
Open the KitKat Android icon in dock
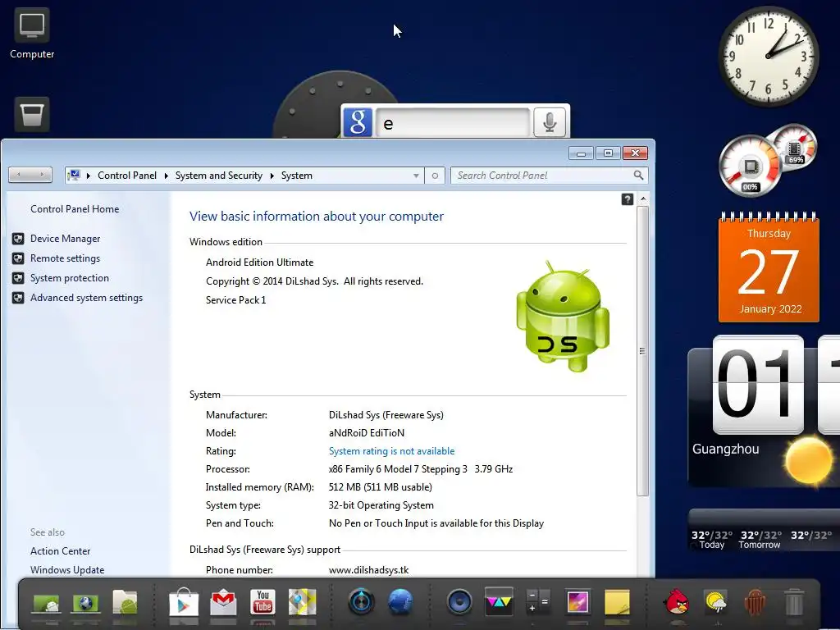755,601
